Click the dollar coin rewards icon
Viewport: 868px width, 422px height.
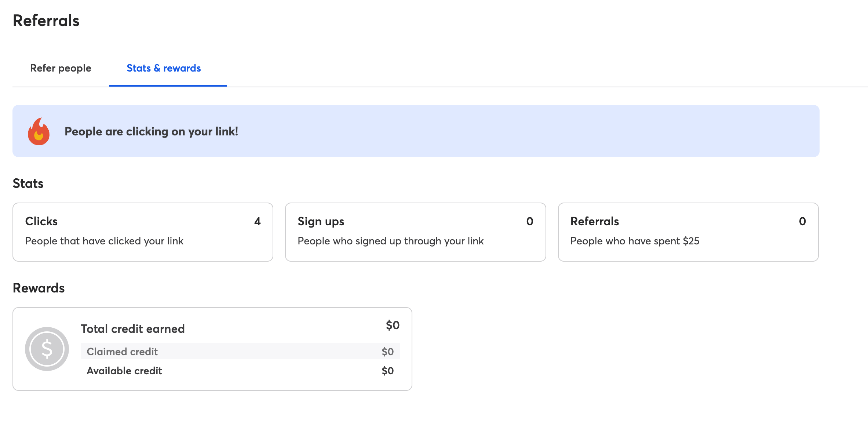pos(47,349)
